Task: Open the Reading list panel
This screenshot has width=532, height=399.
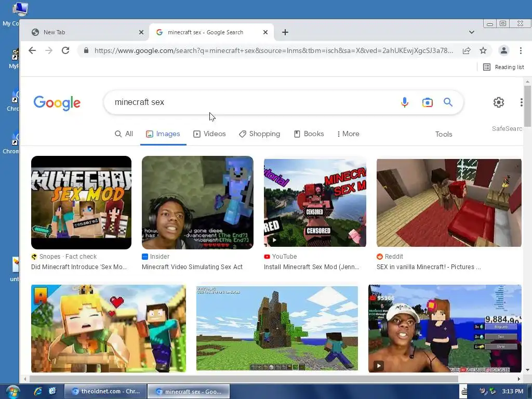Action: click(503, 67)
